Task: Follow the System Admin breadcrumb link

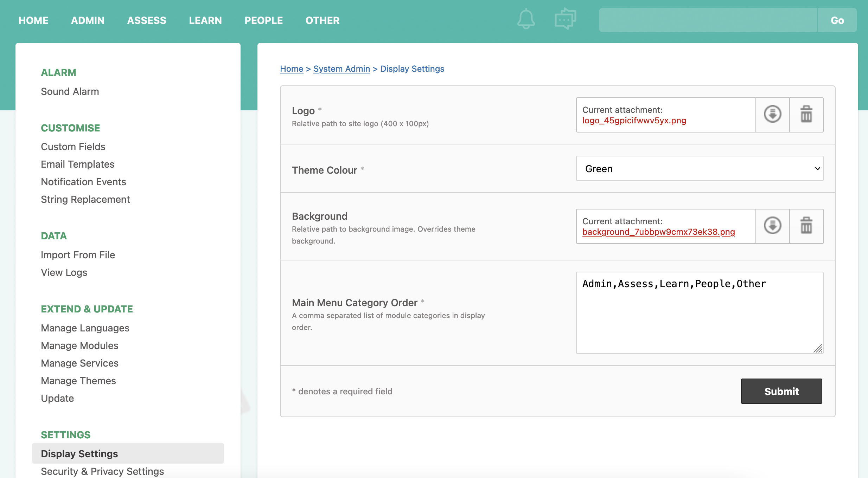Action: pyautogui.click(x=342, y=69)
